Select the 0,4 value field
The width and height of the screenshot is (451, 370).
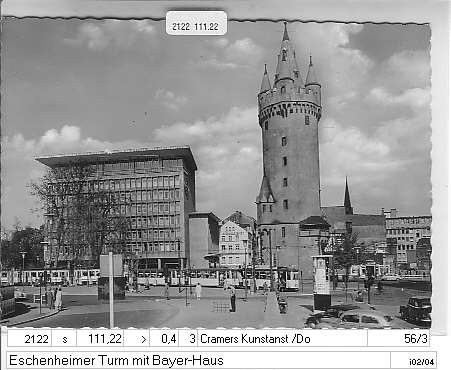tap(164, 339)
